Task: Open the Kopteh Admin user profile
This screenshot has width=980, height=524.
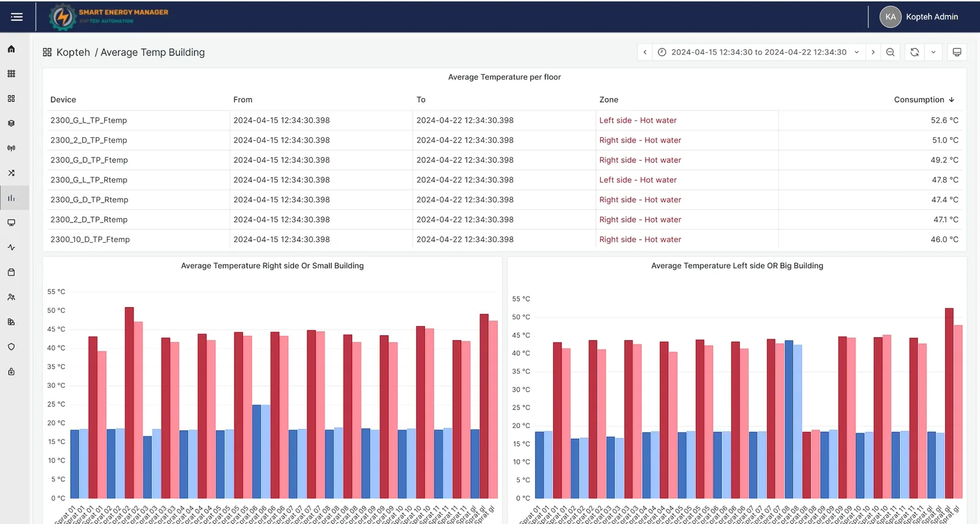Action: click(919, 17)
